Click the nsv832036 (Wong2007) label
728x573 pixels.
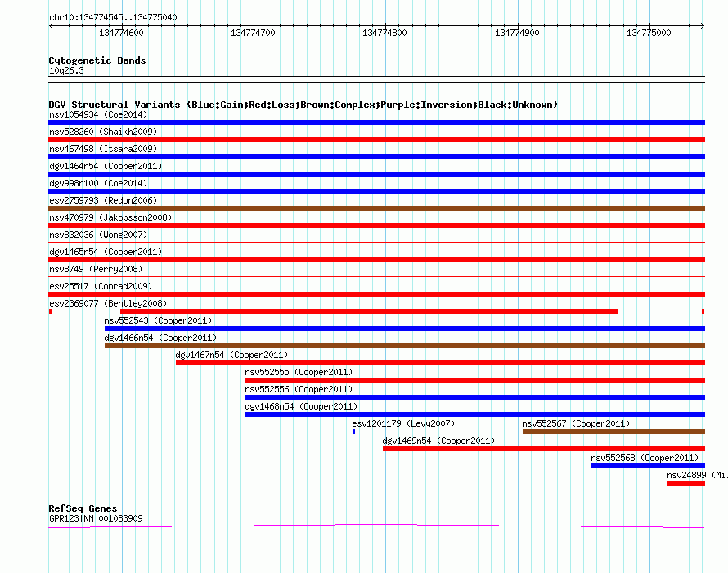click(98, 235)
